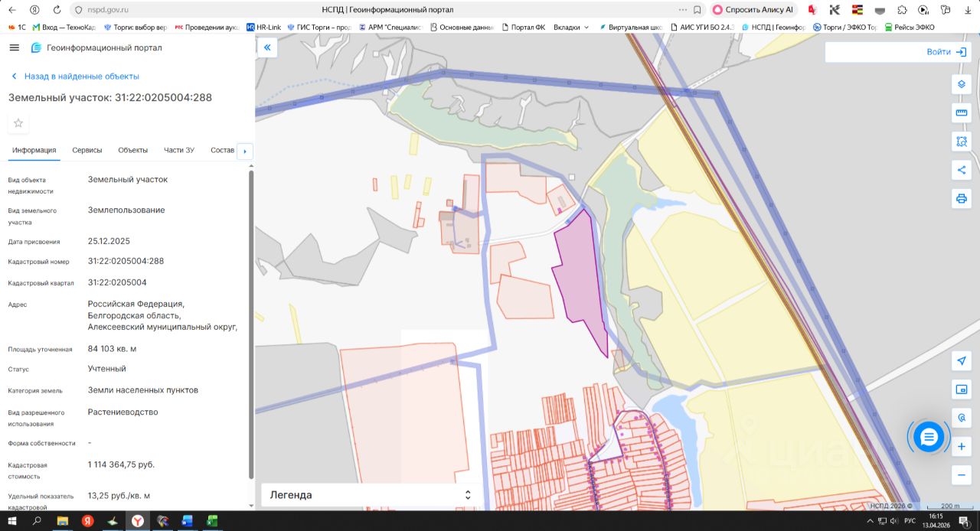Zoom out on the map
The height and width of the screenshot is (531, 980).
point(961,475)
